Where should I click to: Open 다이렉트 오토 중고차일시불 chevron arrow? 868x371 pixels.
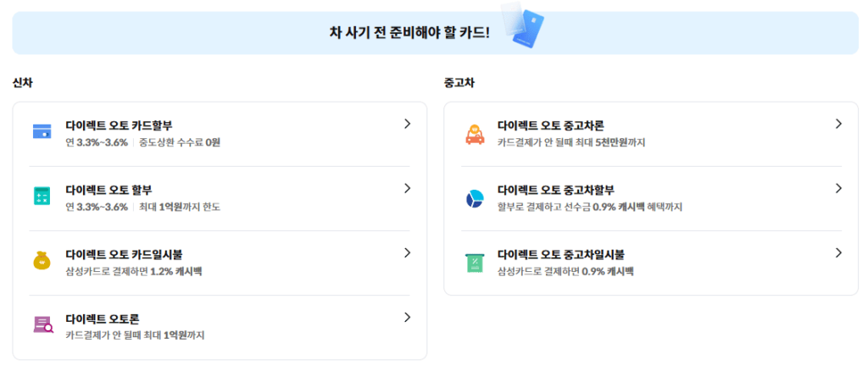click(x=838, y=252)
